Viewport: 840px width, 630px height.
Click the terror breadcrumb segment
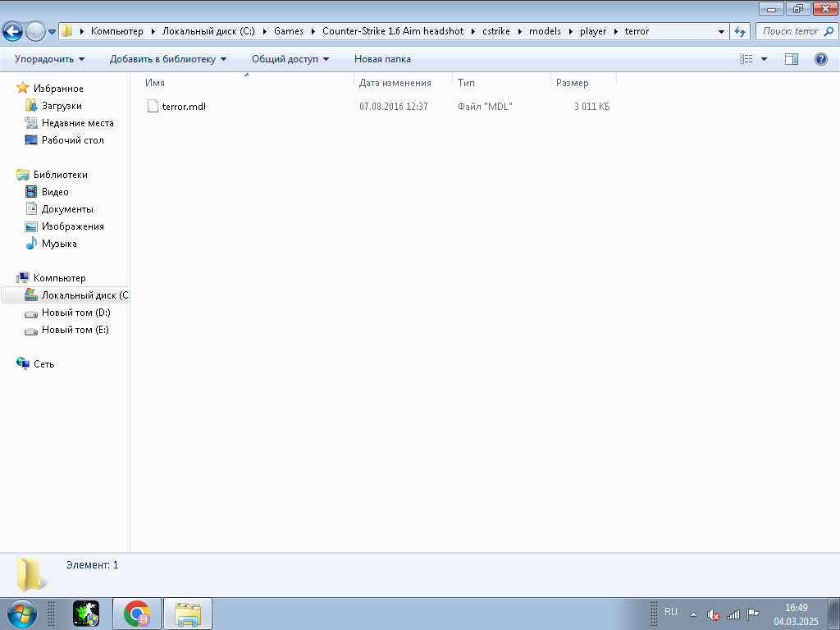637,31
